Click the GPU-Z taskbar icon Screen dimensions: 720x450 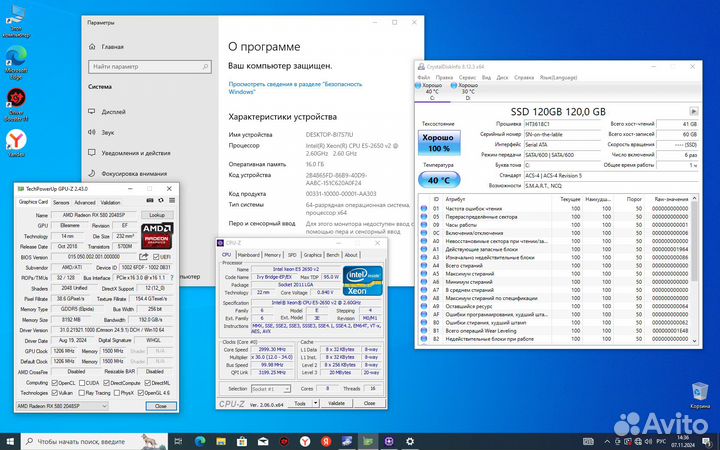click(368, 442)
